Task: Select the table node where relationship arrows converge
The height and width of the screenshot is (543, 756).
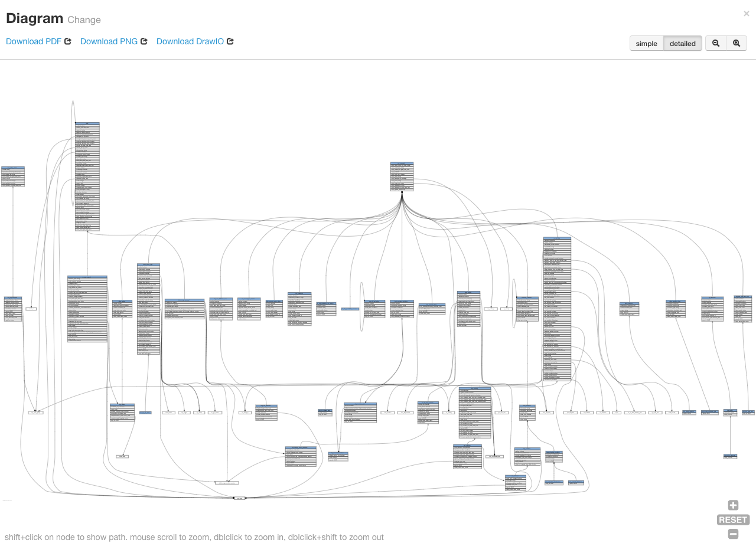Action: tap(402, 177)
